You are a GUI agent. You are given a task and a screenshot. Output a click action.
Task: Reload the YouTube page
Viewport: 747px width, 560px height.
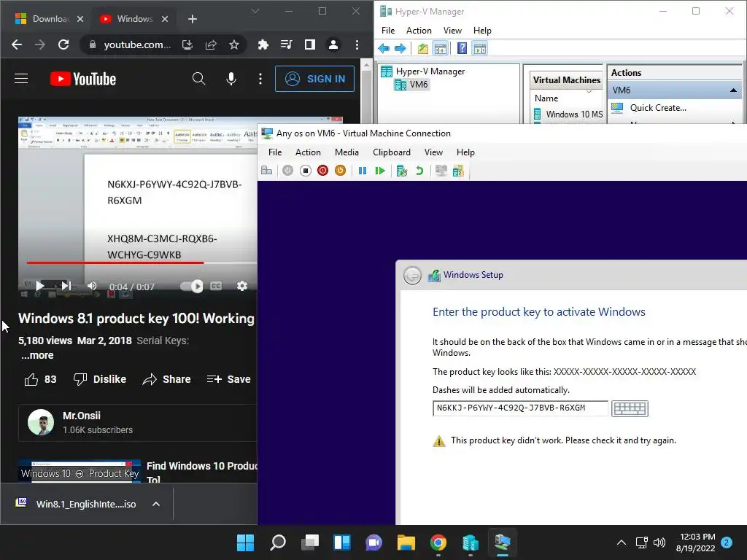click(63, 44)
